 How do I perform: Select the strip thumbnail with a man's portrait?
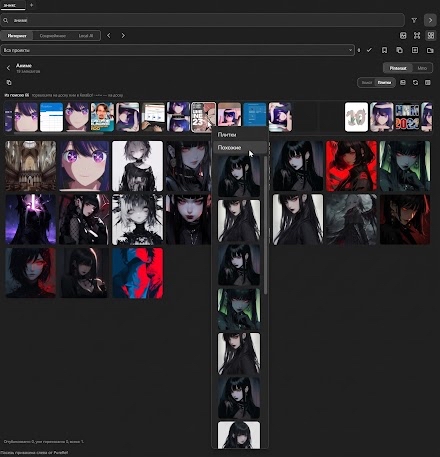tap(102, 117)
